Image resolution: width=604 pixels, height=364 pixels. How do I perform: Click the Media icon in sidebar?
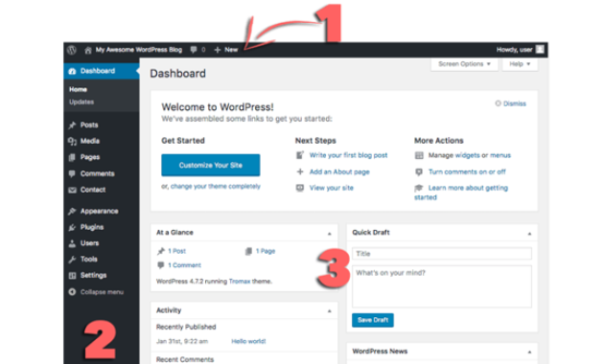(x=72, y=142)
